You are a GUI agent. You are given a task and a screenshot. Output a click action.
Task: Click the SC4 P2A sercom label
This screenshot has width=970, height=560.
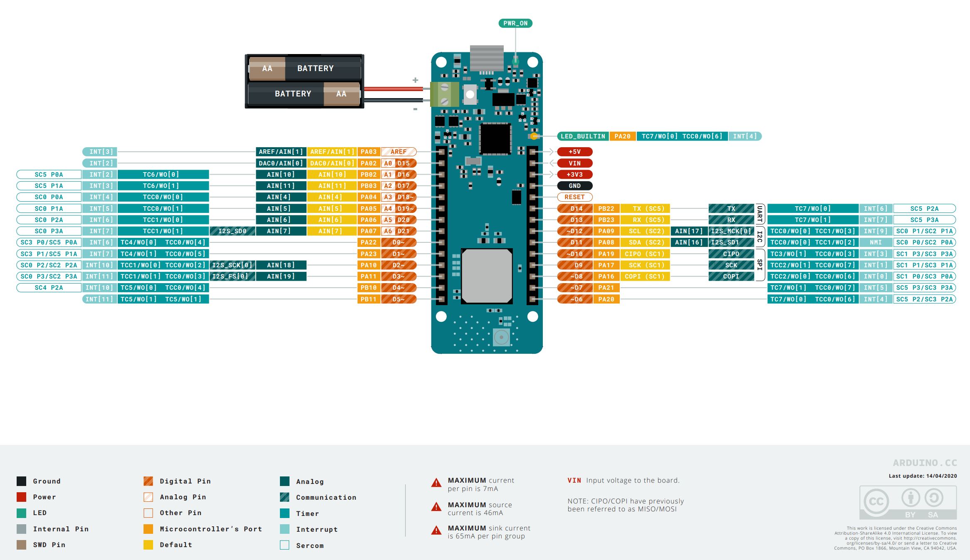49,288
